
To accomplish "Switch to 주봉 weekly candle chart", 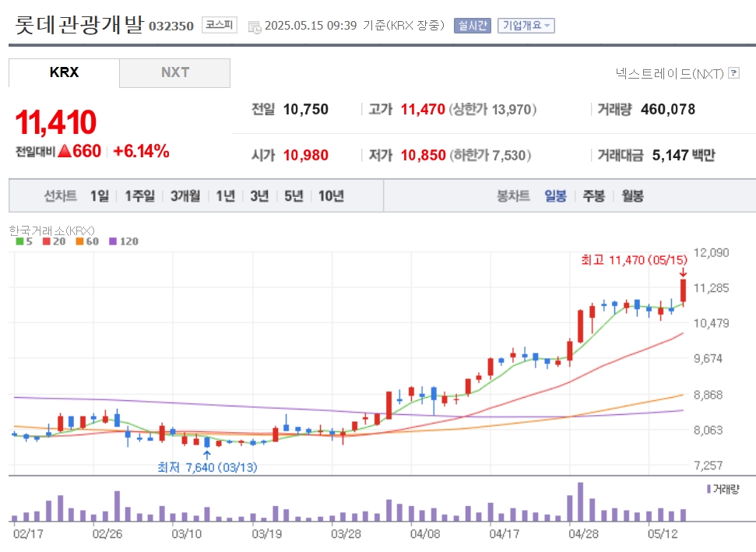I will coord(593,195).
